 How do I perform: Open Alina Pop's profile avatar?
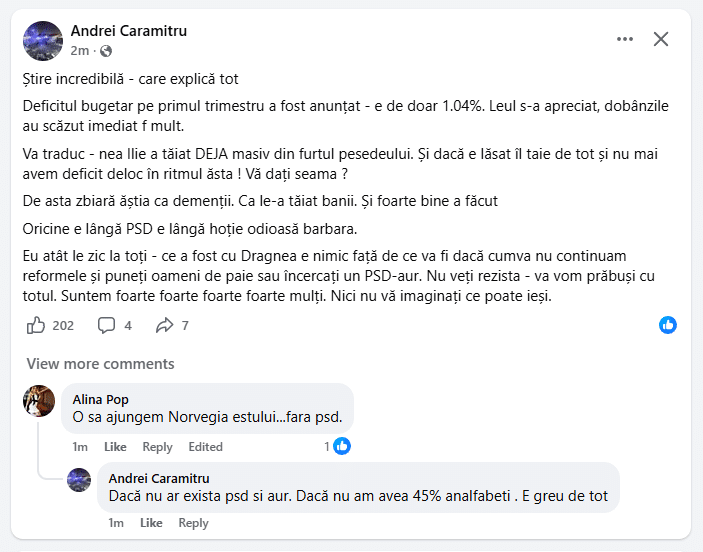point(39,401)
